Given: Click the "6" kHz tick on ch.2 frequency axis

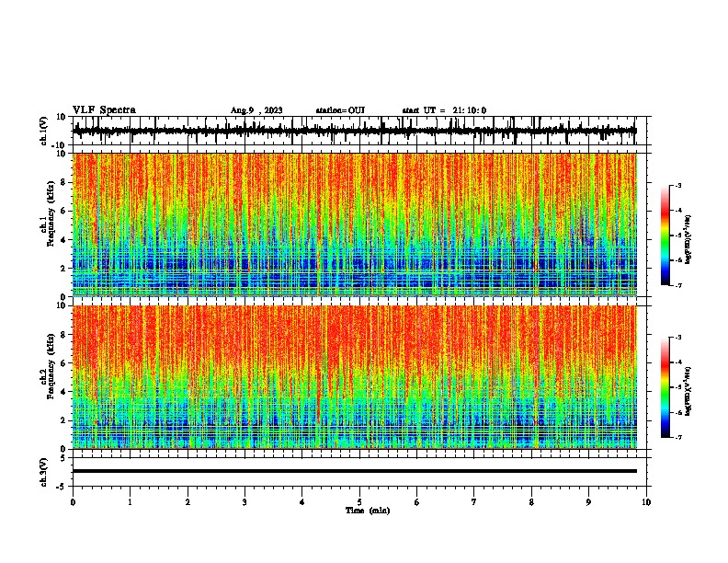Looking at the screenshot, I should click(63, 363).
